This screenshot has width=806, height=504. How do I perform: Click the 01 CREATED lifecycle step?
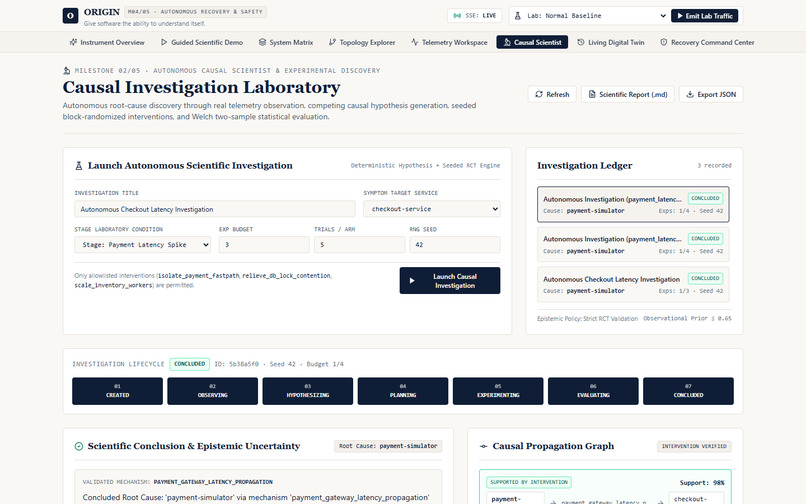click(x=117, y=391)
